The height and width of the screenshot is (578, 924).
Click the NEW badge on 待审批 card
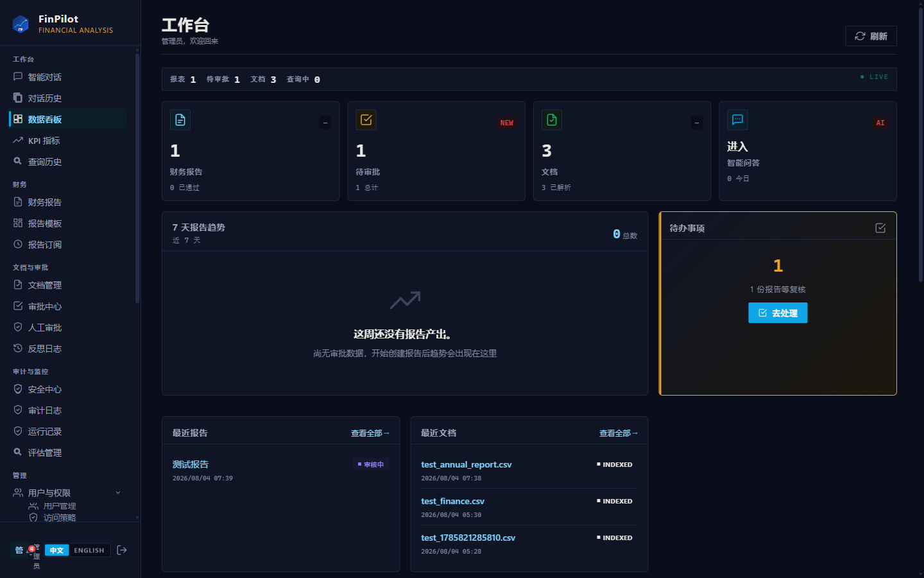coord(507,123)
